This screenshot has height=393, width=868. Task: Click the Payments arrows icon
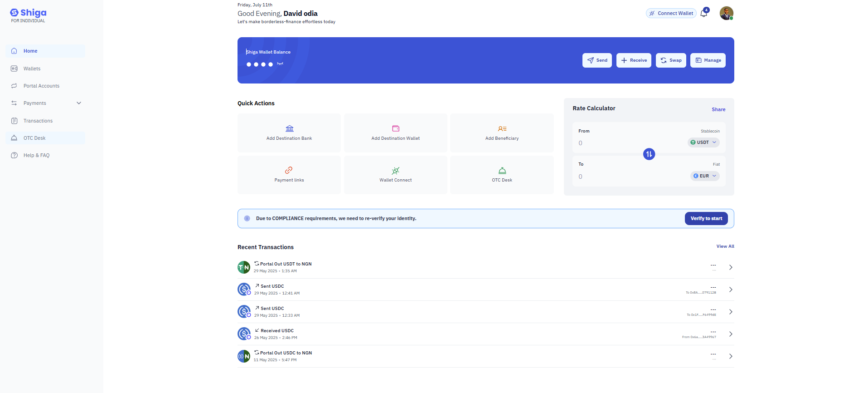tap(14, 103)
